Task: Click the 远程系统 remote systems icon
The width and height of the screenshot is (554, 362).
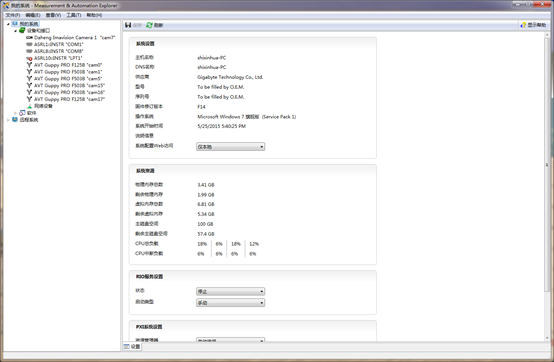Action: tap(15, 120)
